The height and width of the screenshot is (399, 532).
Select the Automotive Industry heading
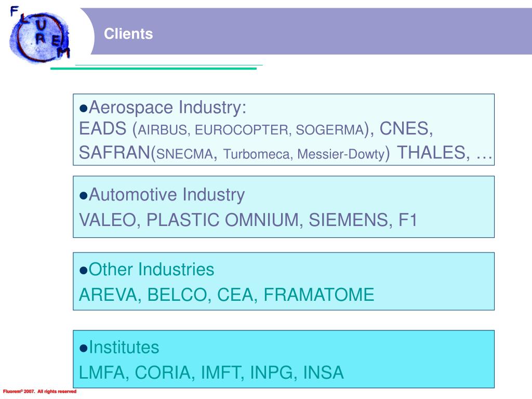point(167,195)
